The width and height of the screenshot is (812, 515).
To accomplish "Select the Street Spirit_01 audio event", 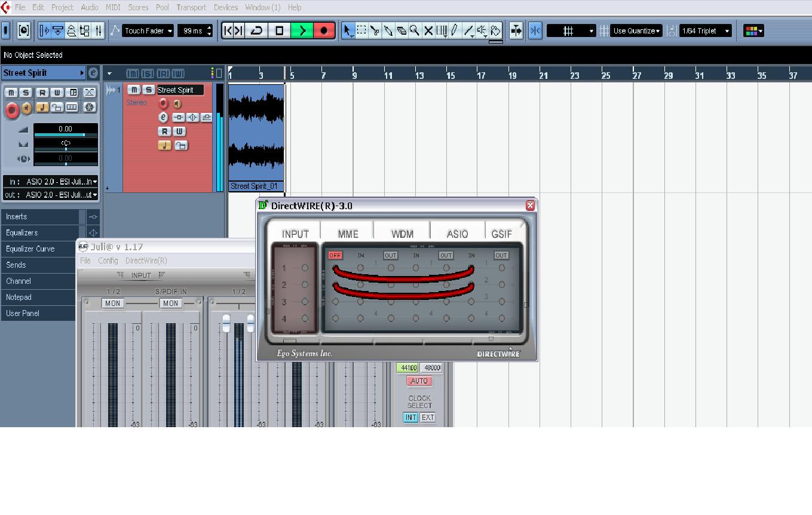I will pos(256,137).
